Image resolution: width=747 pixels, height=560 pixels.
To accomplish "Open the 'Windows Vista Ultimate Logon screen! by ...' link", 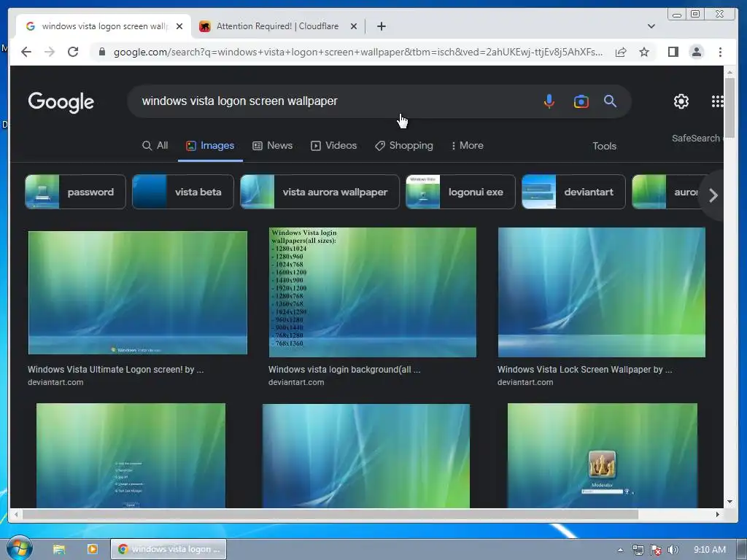I will tap(116, 370).
